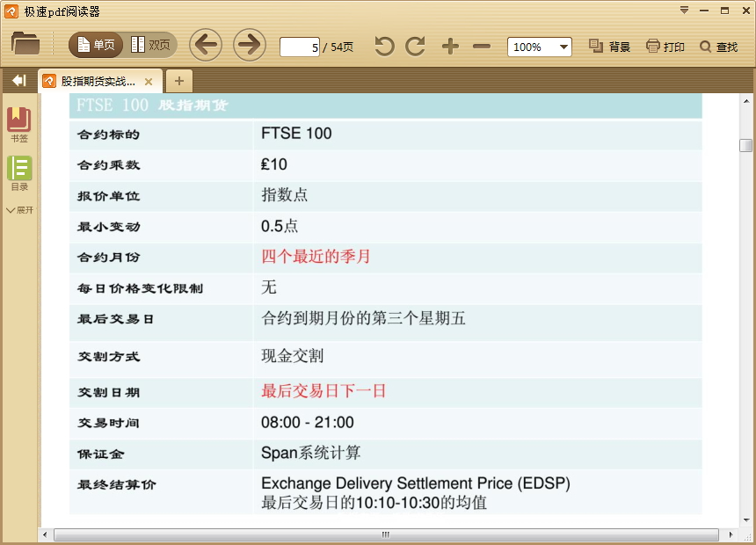756x545 pixels.
Task: Print the document (打印)
Action: coord(665,47)
